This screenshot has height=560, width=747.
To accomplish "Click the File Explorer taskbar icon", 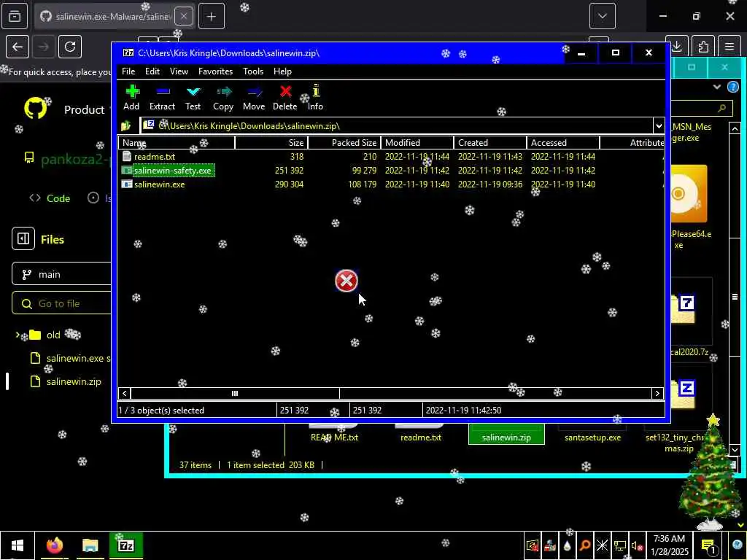I will pos(90,545).
